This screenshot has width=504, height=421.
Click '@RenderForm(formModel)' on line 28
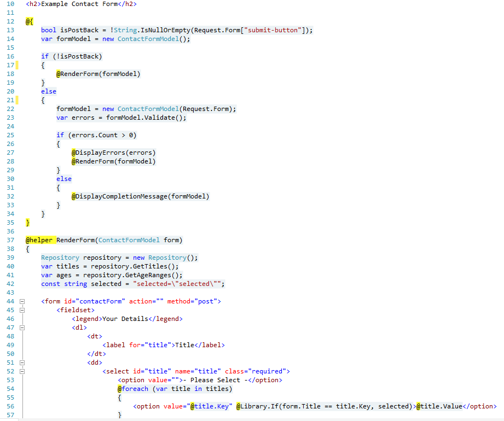click(x=113, y=161)
